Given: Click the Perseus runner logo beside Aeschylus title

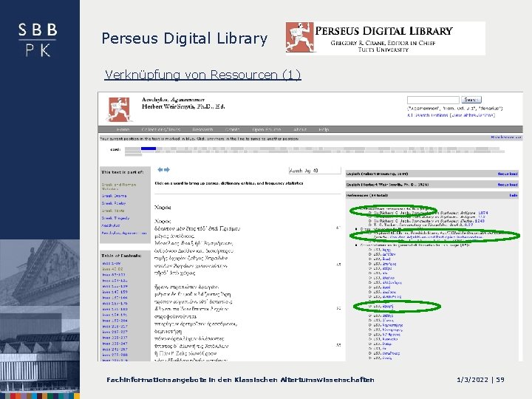Looking at the screenshot, I should 119,109.
